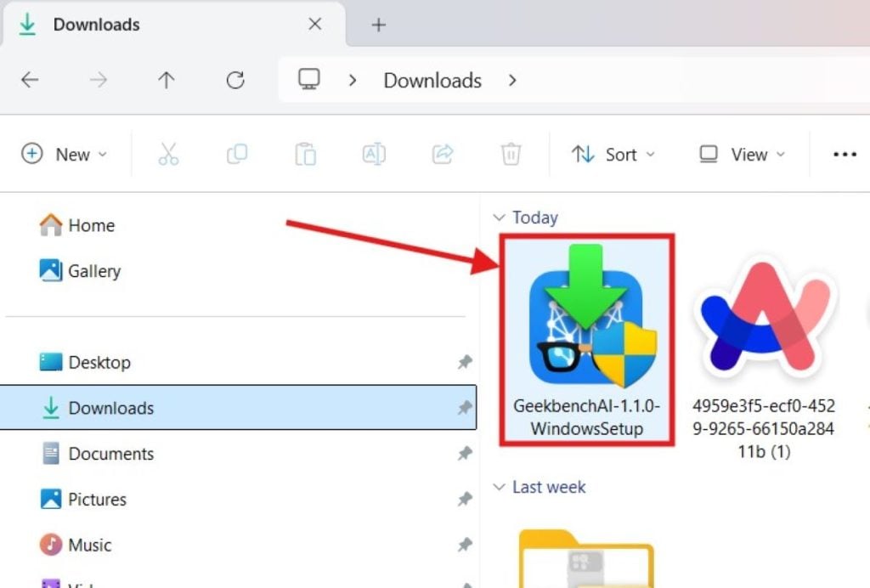
Task: Navigate up one folder level
Action: [166, 81]
